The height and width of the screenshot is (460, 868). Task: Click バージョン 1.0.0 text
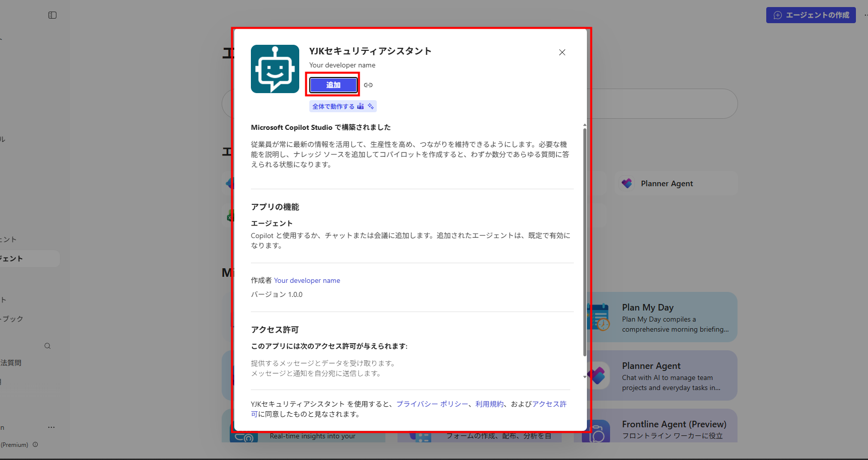(277, 294)
